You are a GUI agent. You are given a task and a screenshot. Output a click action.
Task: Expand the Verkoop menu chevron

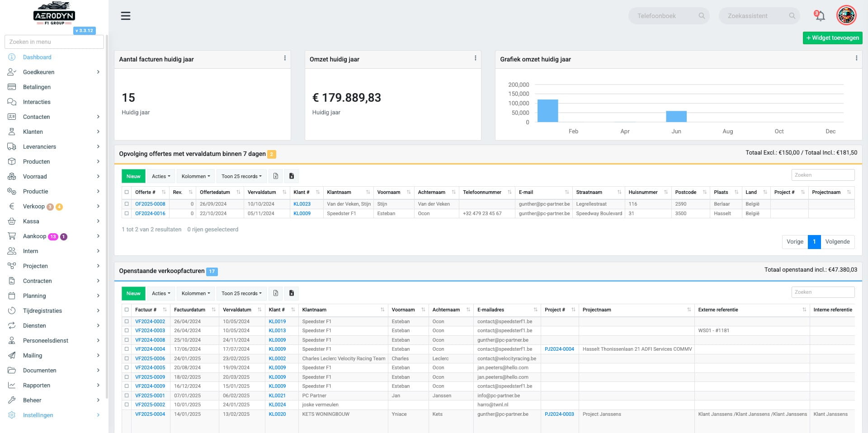(98, 206)
